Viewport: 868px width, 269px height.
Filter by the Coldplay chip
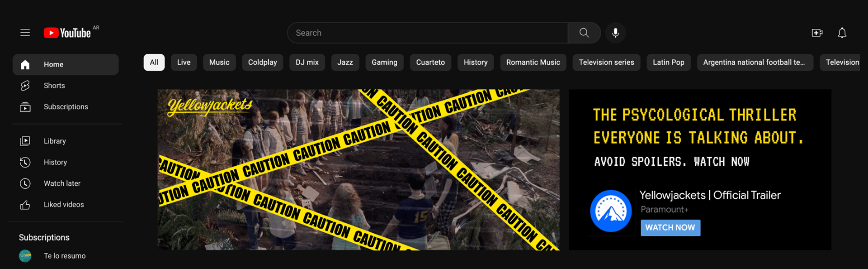[263, 62]
